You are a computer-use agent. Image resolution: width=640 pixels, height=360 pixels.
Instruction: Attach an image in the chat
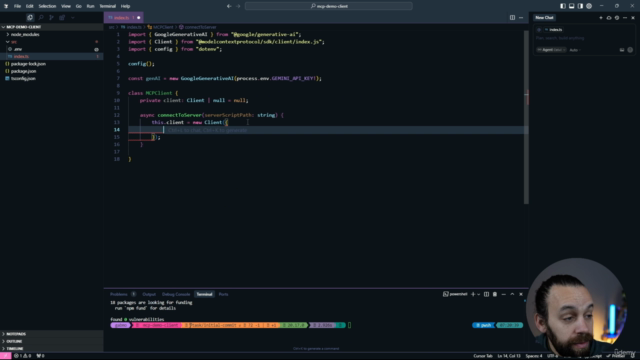[622, 50]
